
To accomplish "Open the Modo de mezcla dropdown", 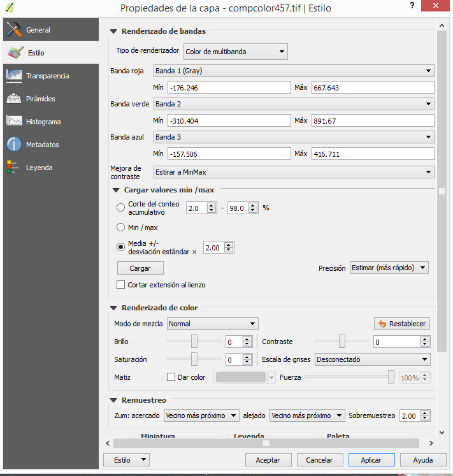I will coord(213,324).
